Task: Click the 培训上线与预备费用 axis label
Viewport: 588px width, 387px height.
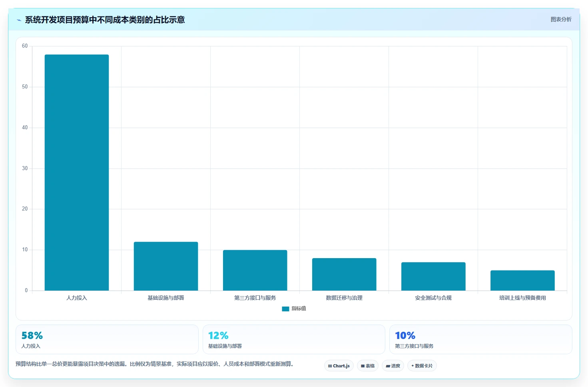Action: [522, 298]
